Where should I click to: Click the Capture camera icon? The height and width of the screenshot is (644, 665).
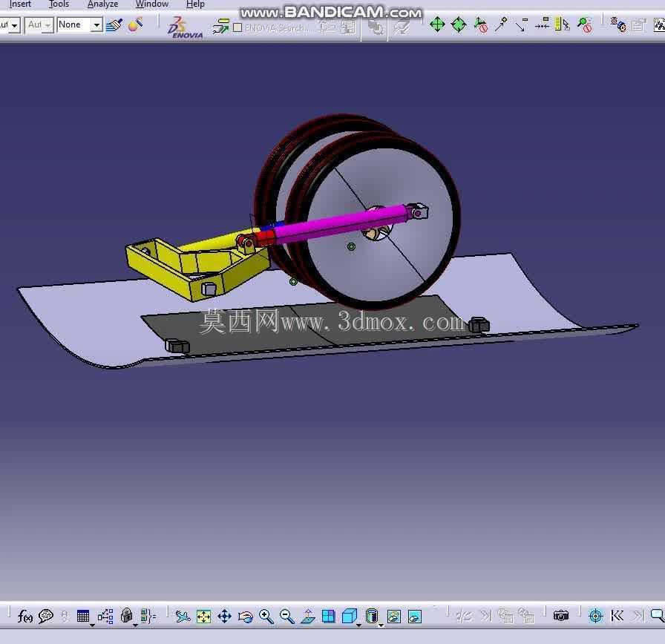coord(560,615)
